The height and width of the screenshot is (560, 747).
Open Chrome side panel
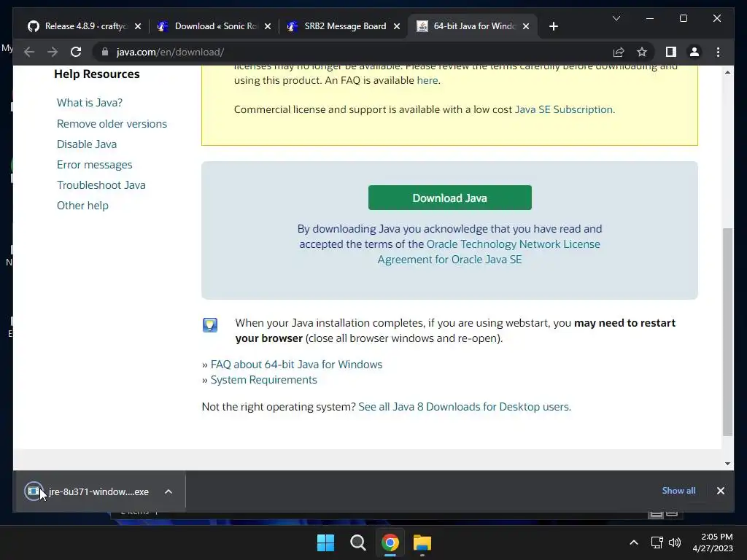(671, 52)
